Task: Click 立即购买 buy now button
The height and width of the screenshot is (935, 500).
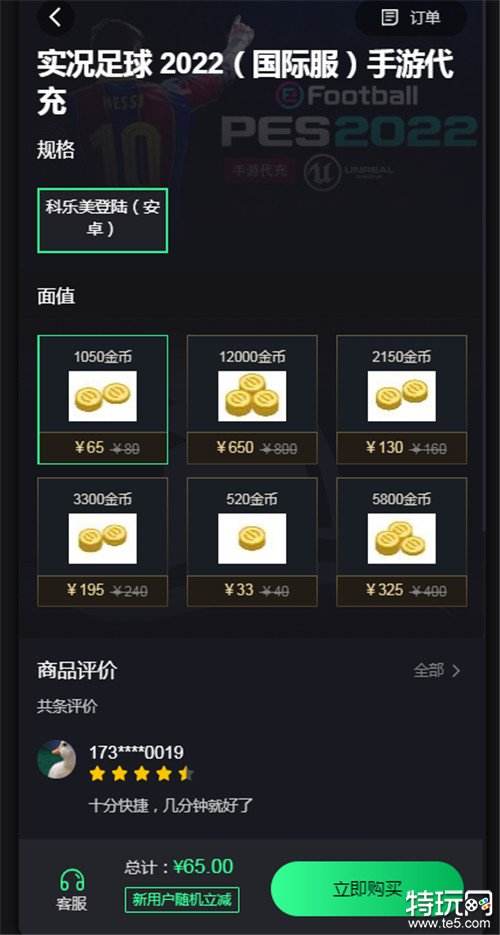Action: (367, 888)
